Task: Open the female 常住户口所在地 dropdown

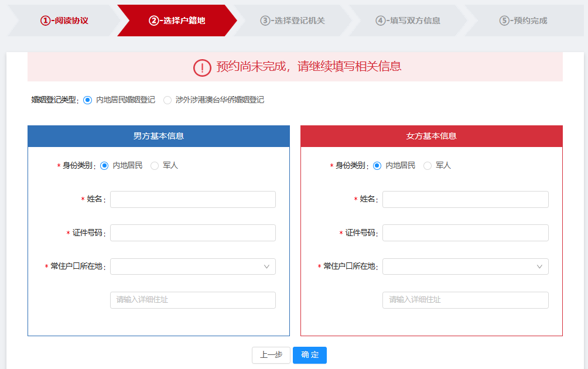Action: pos(460,266)
